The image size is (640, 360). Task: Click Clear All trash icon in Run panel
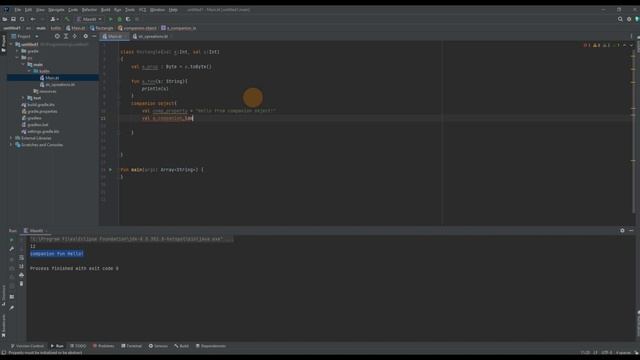coord(21,283)
